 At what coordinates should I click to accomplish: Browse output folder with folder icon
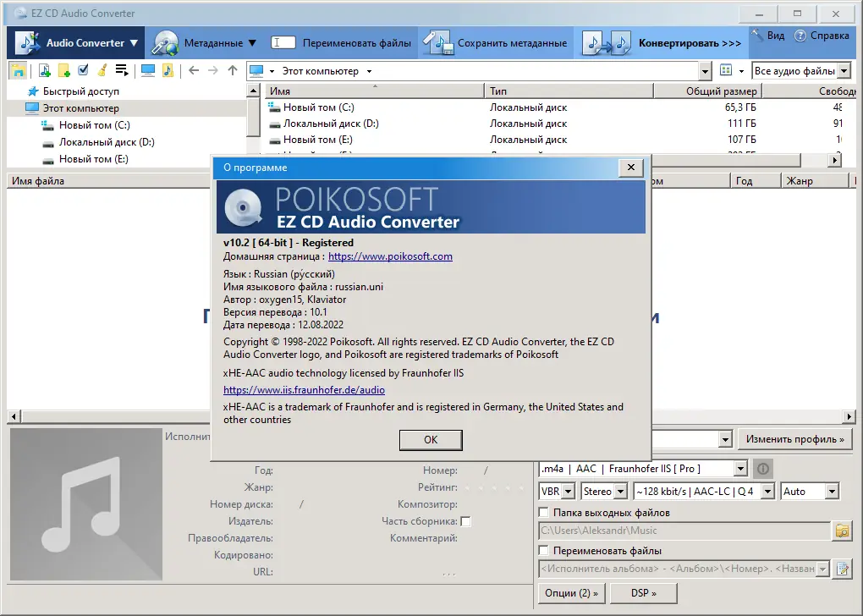[842, 531]
